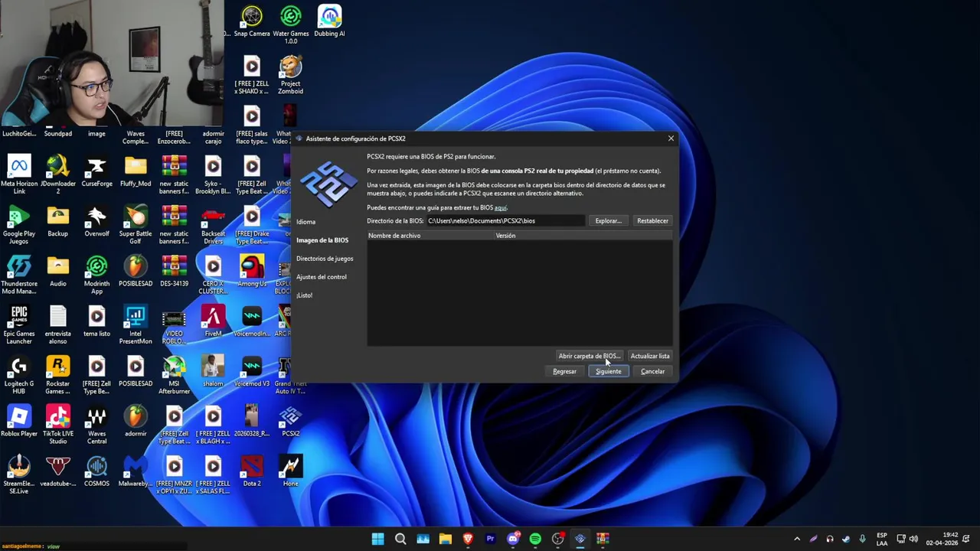Open the Ajustes del control step
This screenshot has width=980, height=551.
pos(322,277)
